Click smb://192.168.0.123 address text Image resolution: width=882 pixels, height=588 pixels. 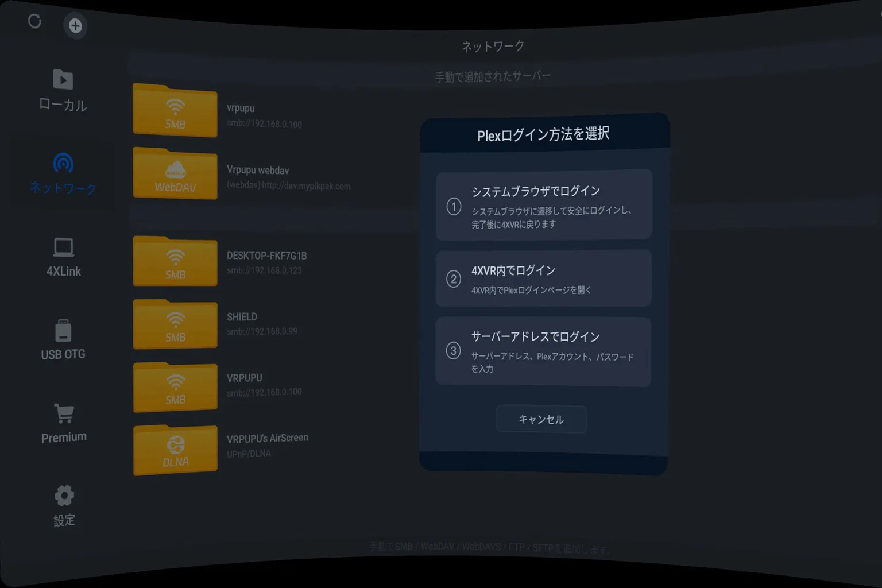[x=264, y=270]
